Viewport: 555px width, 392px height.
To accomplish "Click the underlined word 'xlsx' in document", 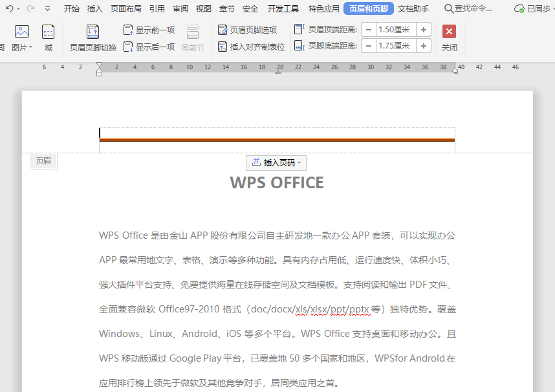I will click(318, 309).
